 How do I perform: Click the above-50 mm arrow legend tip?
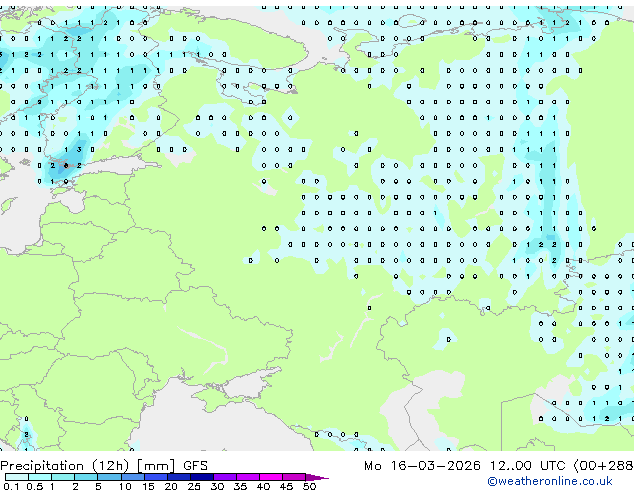tap(317, 477)
